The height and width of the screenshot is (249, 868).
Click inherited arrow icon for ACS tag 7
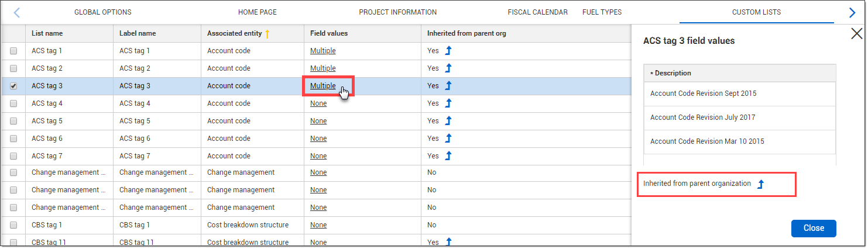point(448,156)
